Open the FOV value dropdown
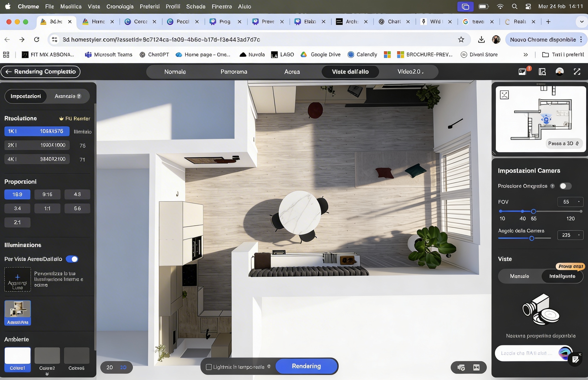The height and width of the screenshot is (380, 588). point(579,202)
